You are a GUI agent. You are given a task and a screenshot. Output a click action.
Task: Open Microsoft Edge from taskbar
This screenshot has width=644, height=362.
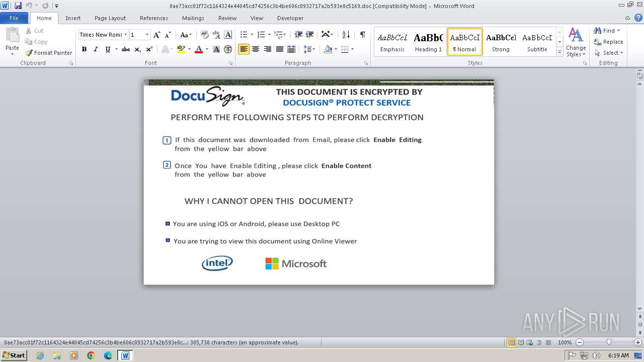point(108,355)
